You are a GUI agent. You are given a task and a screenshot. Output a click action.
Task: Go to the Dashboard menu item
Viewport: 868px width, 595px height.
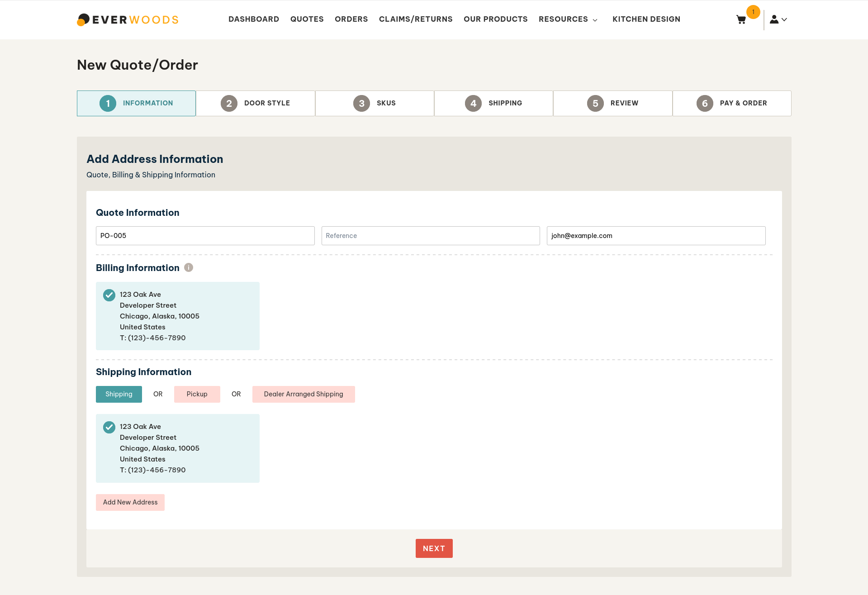[x=253, y=19]
